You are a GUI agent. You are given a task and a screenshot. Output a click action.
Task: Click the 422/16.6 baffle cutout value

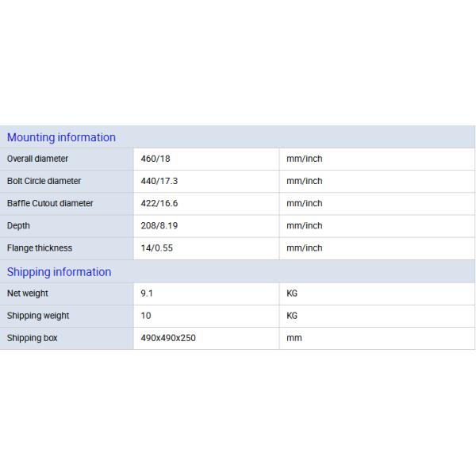(159, 203)
